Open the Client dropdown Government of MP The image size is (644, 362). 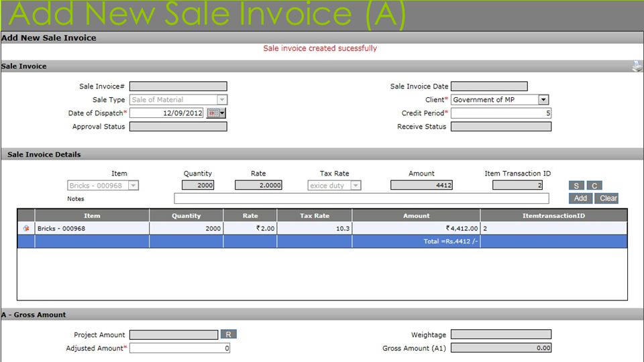point(543,100)
